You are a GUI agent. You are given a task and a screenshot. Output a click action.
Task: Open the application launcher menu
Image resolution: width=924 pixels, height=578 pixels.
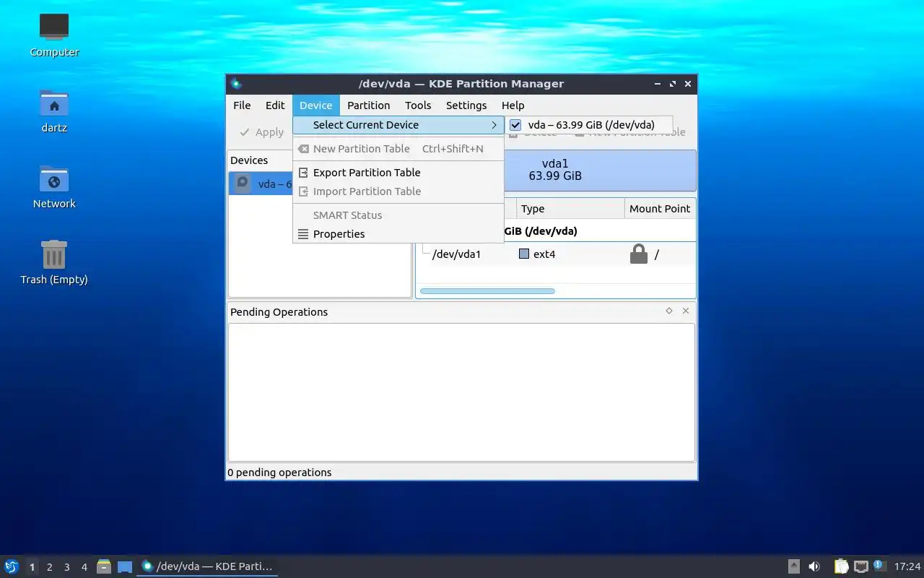[x=12, y=566]
